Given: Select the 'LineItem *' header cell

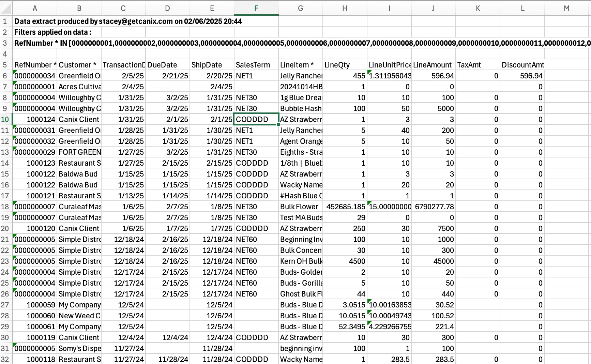Looking at the screenshot, I should click(301, 65).
